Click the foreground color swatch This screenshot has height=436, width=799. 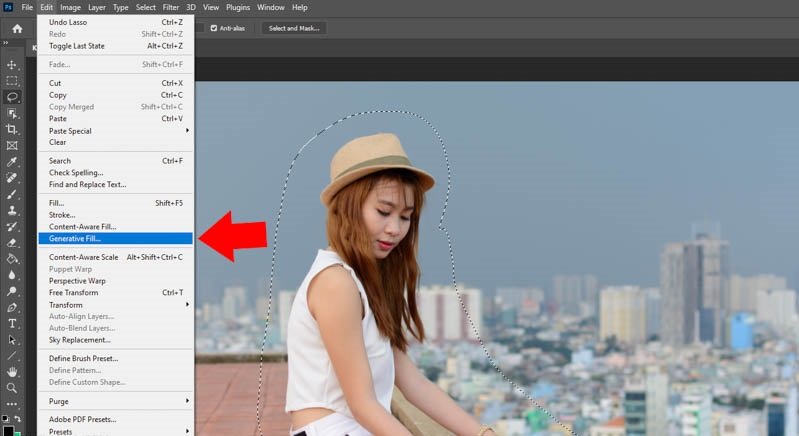(9, 430)
